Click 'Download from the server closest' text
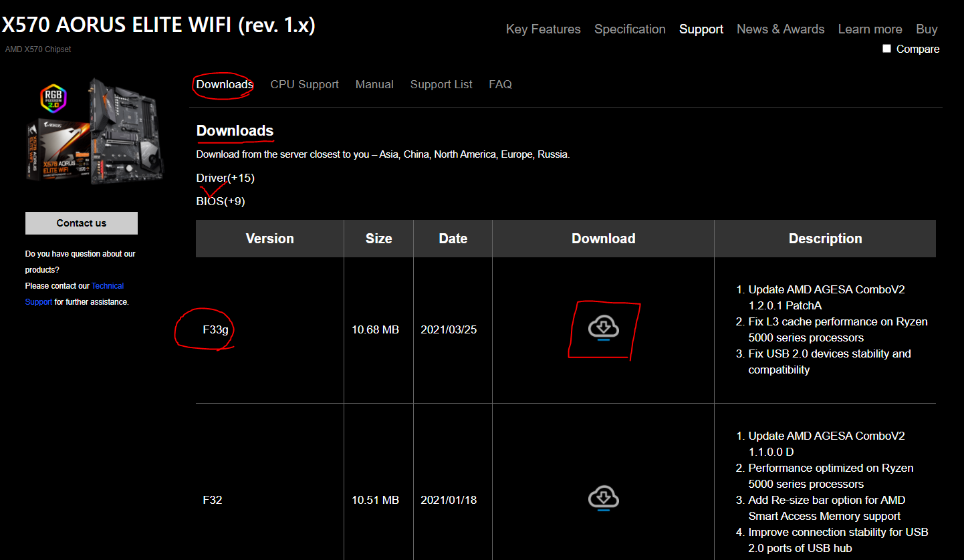The width and height of the screenshot is (964, 560). pyautogui.click(x=382, y=154)
